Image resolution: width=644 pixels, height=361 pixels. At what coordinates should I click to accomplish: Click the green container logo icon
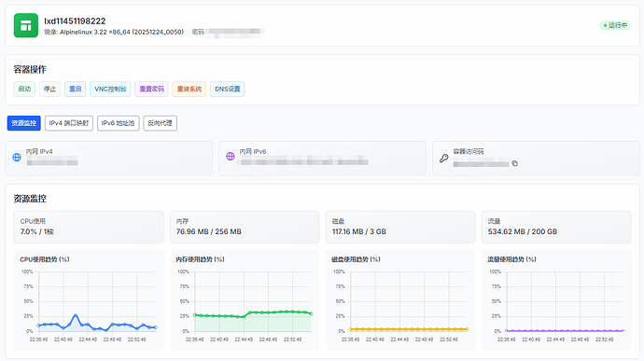point(26,25)
